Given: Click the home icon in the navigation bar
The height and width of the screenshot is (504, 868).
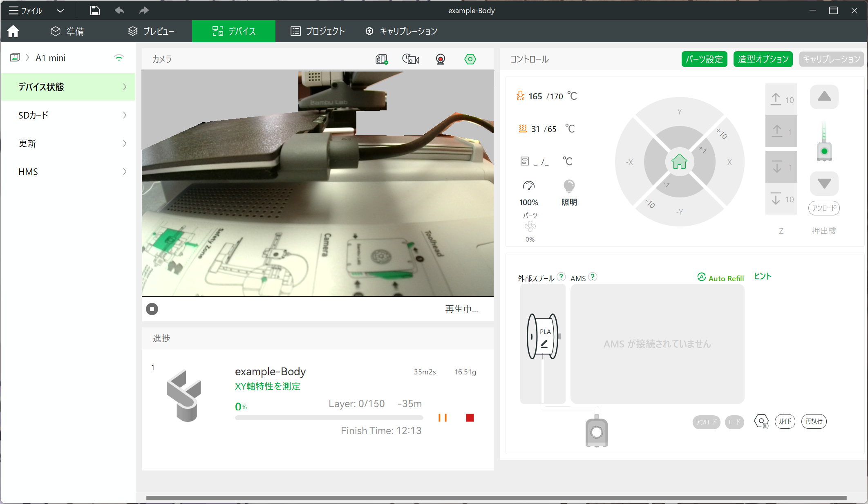Looking at the screenshot, I should (x=13, y=31).
